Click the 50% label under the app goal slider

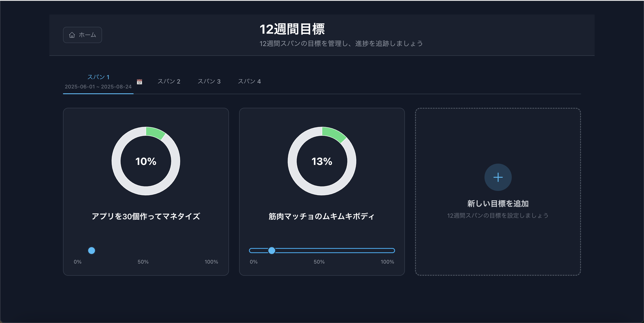pyautogui.click(x=143, y=262)
